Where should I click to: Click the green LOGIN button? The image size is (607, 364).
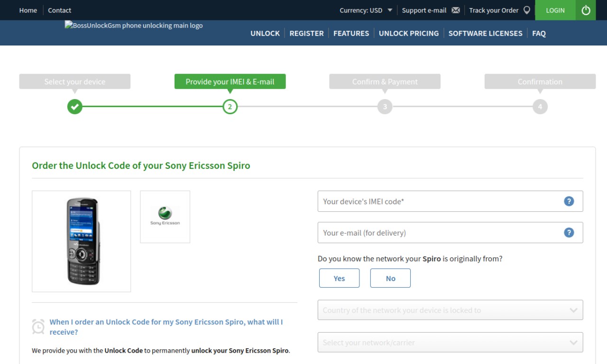pyautogui.click(x=555, y=10)
